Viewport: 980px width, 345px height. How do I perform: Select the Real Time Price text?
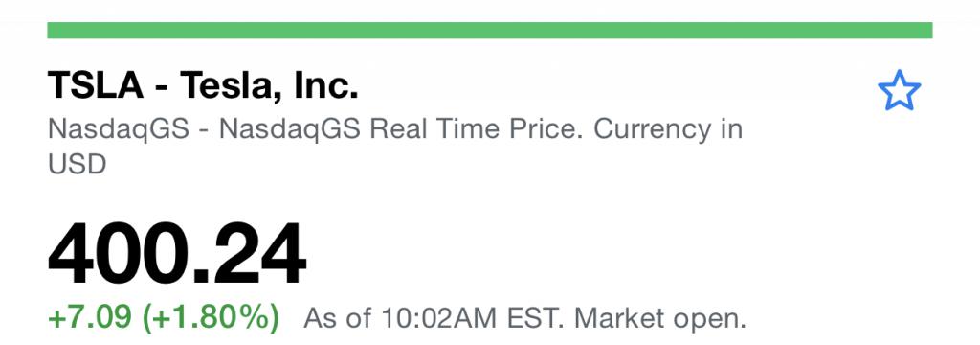click(x=477, y=129)
